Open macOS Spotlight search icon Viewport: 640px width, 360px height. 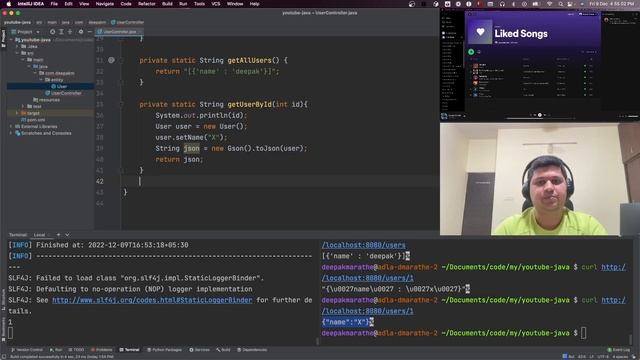point(560,4)
